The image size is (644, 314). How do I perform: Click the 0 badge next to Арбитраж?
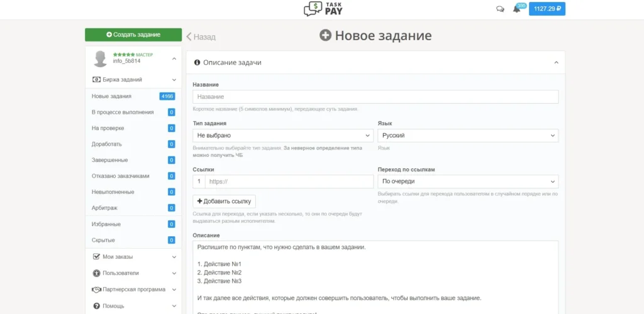pos(171,208)
